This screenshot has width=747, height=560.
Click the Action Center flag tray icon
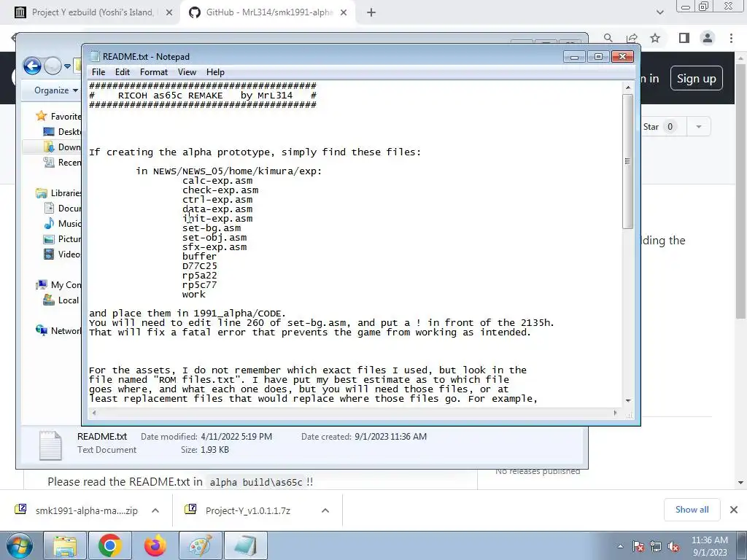click(638, 546)
